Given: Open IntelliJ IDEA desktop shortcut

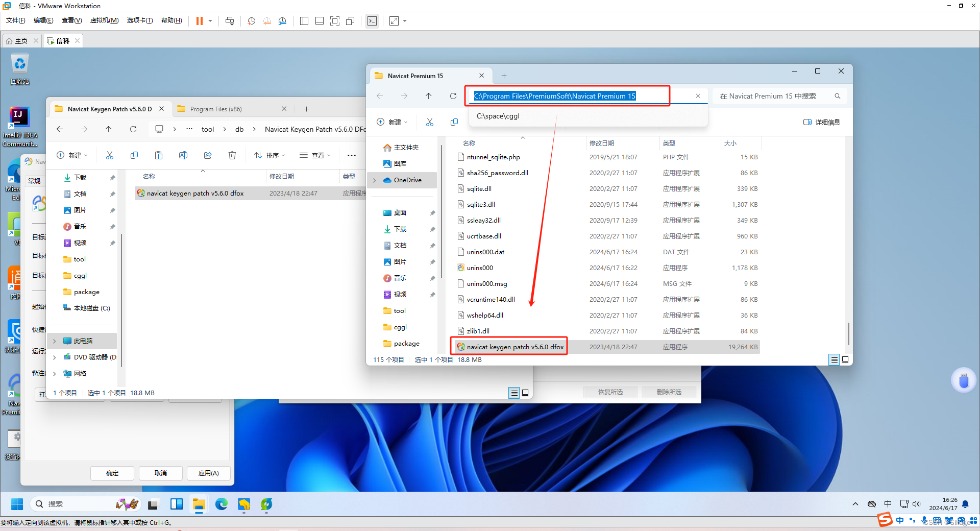Looking at the screenshot, I should (20, 127).
